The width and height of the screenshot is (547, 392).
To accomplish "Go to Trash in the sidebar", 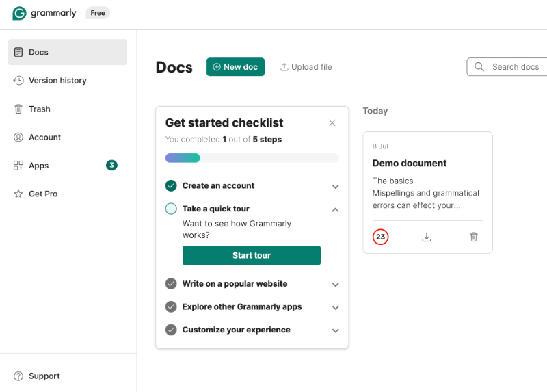I will coord(68,109).
